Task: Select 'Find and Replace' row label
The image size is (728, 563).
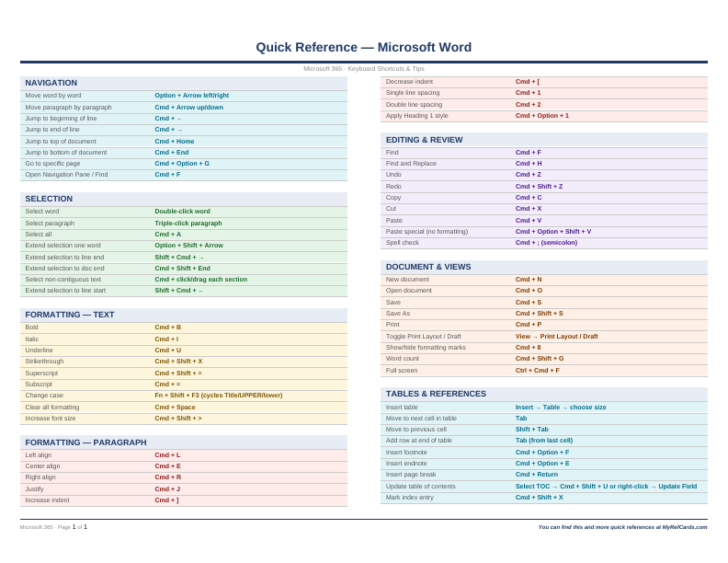Action: pyautogui.click(x=412, y=164)
